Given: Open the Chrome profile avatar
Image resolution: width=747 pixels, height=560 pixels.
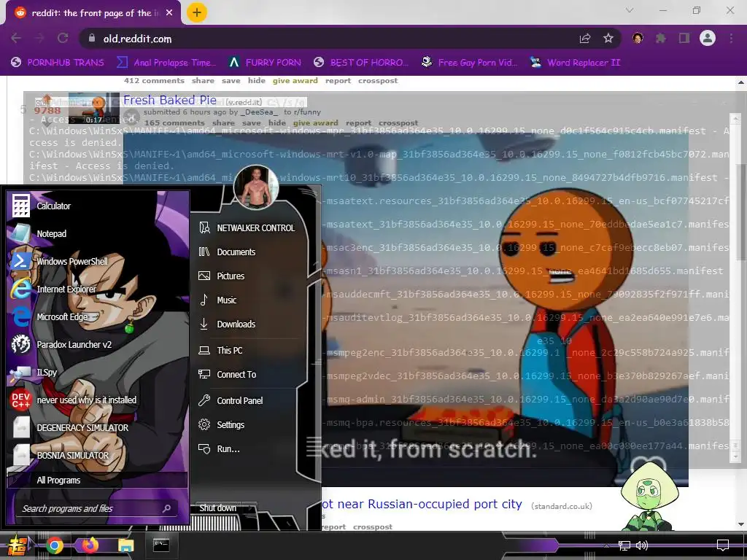Looking at the screenshot, I should [x=708, y=38].
